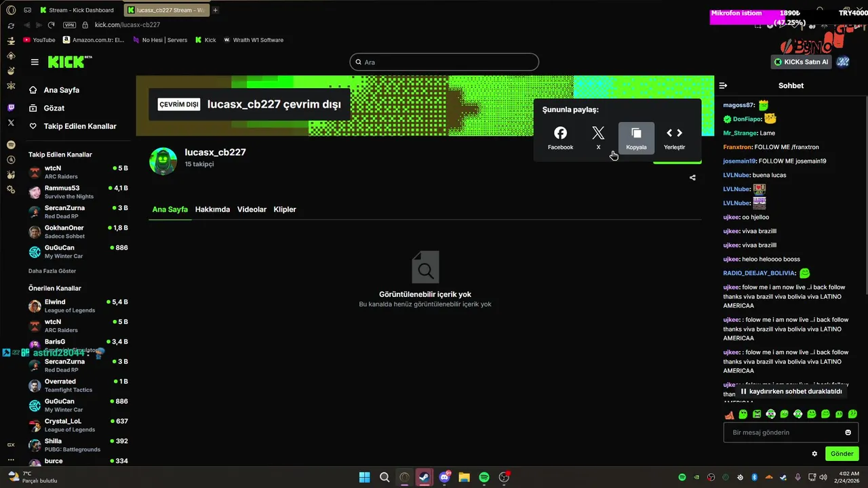This screenshot has height=488, width=868.
Task: Share channel on Facebook
Action: pos(560,138)
